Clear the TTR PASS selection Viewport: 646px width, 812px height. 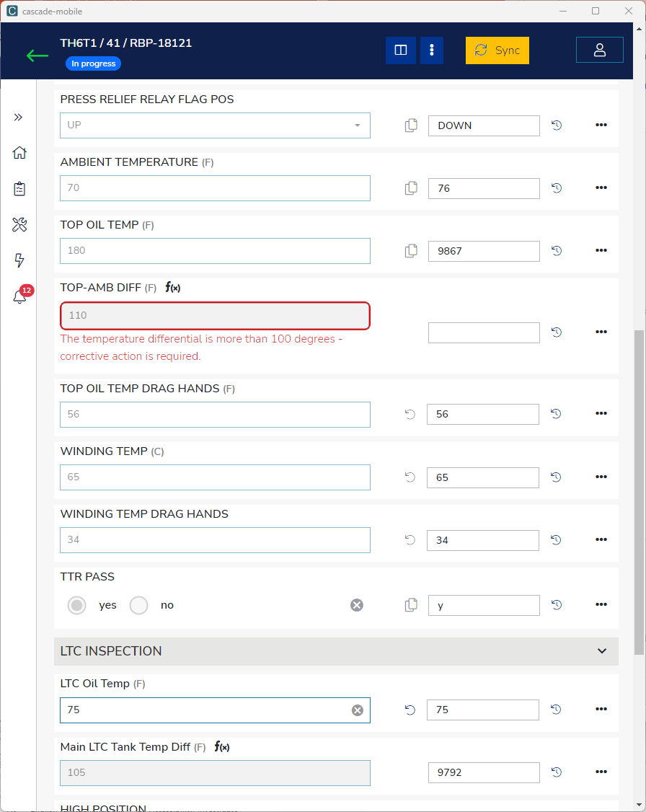click(357, 605)
